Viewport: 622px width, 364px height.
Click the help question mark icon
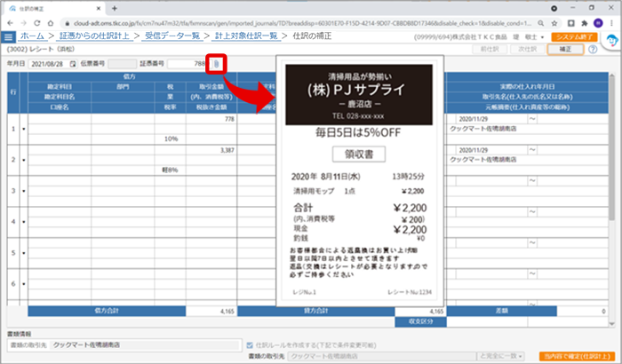tap(593, 49)
